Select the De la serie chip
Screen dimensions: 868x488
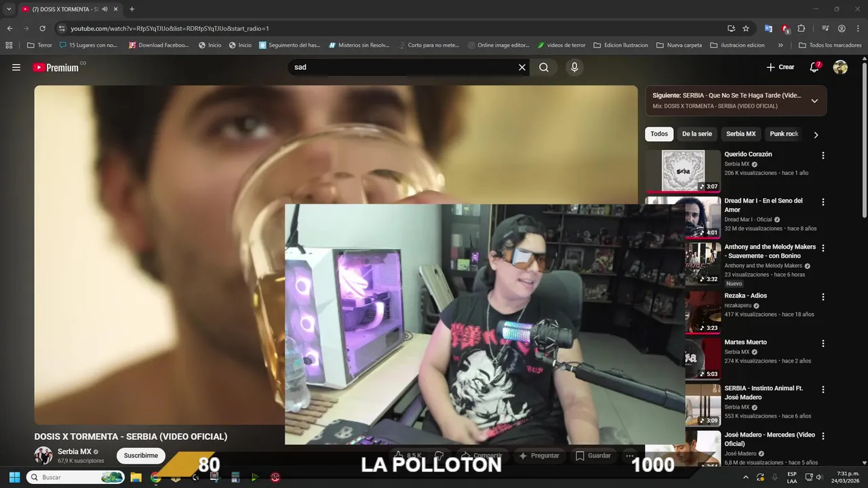pyautogui.click(x=697, y=134)
